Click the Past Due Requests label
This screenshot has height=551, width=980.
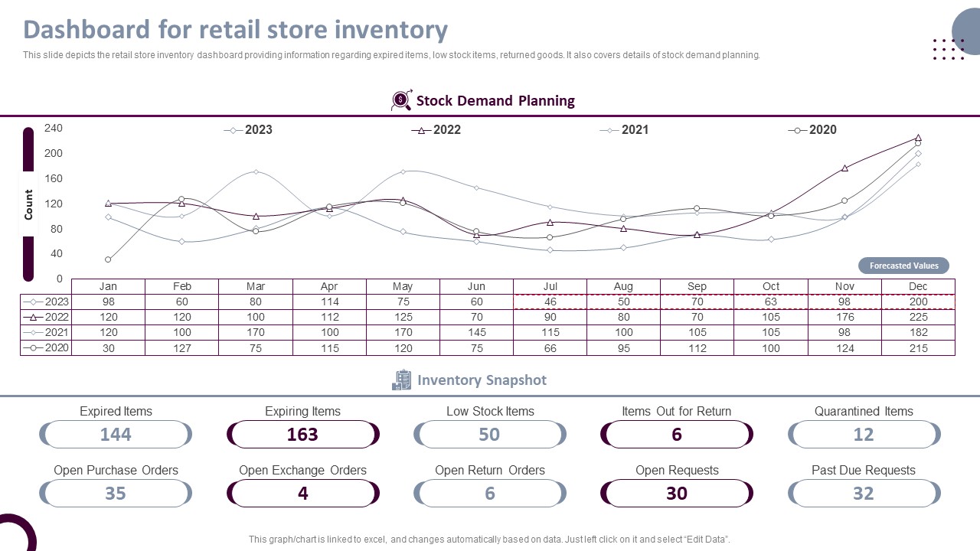point(864,470)
